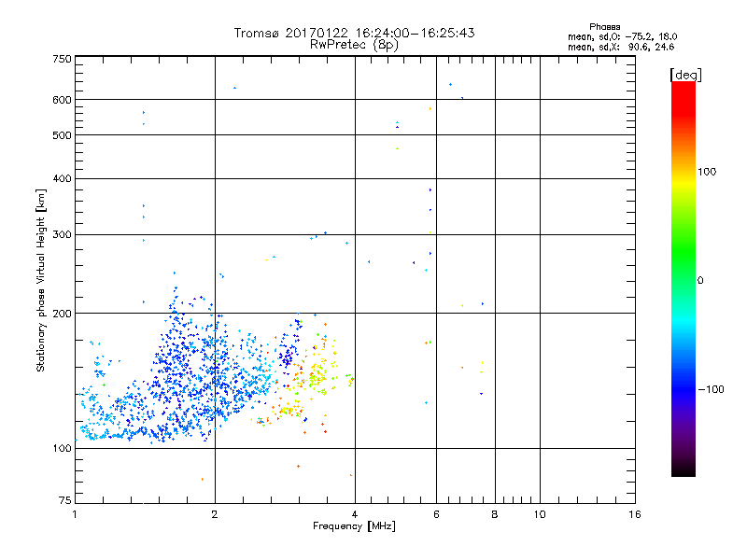Click the '500' y-axis tick label
The width and height of the screenshot is (747, 560).
(x=62, y=135)
